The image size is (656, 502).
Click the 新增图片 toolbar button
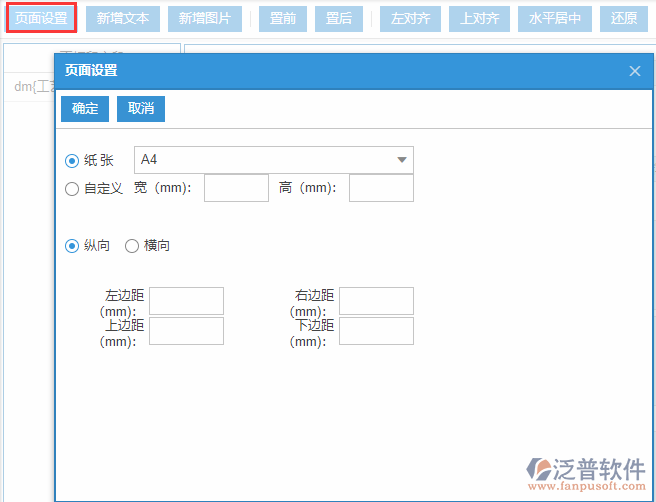click(205, 19)
